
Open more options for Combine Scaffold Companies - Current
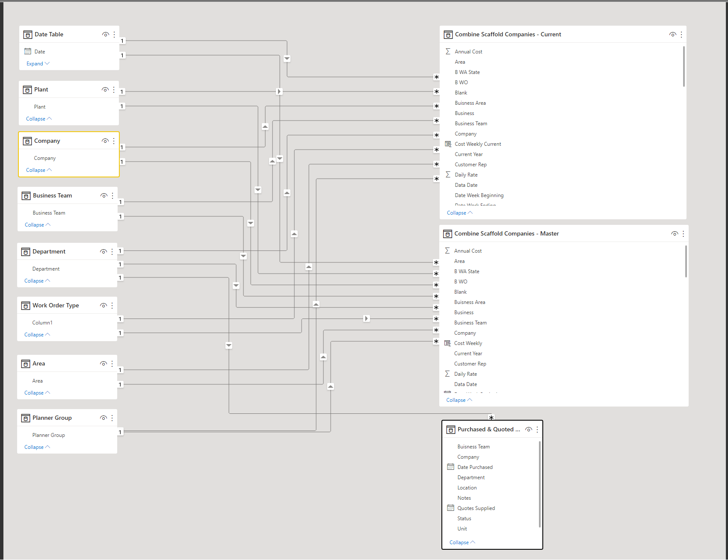pos(681,34)
